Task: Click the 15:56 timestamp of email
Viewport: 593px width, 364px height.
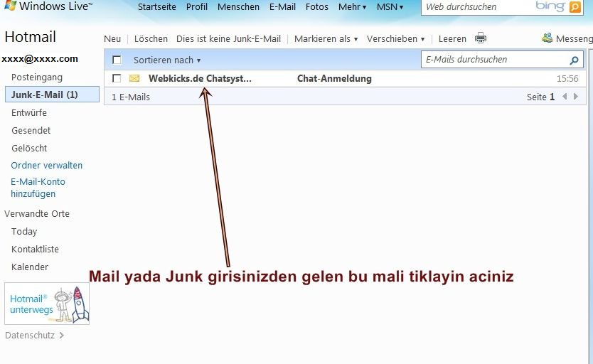Action: pyautogui.click(x=567, y=79)
